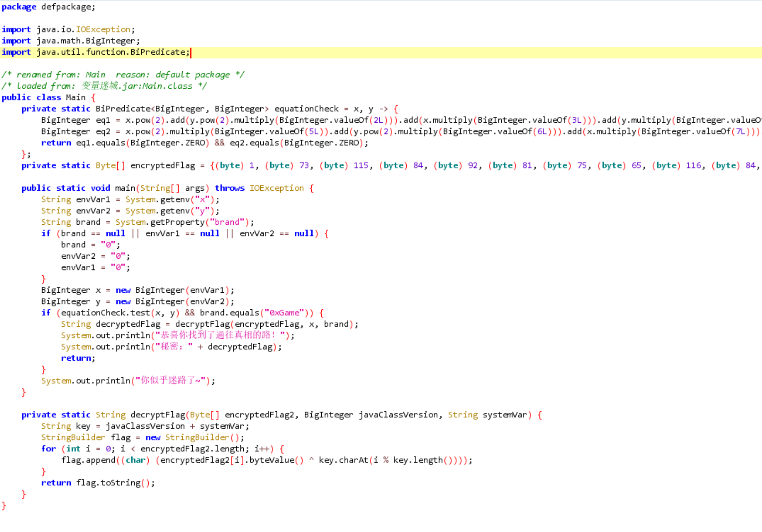Select Main class name in class declaration
The width and height of the screenshot is (762, 532).
click(x=76, y=97)
